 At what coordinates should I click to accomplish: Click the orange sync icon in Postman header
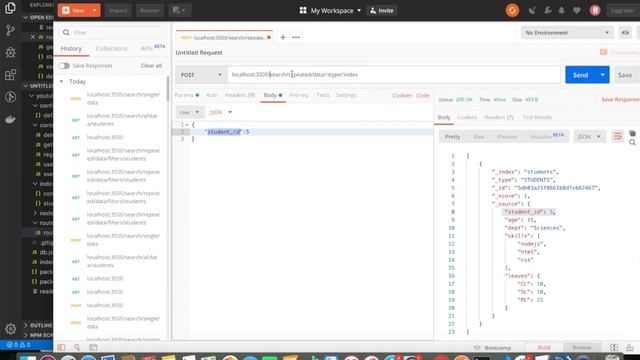pyautogui.click(x=512, y=10)
